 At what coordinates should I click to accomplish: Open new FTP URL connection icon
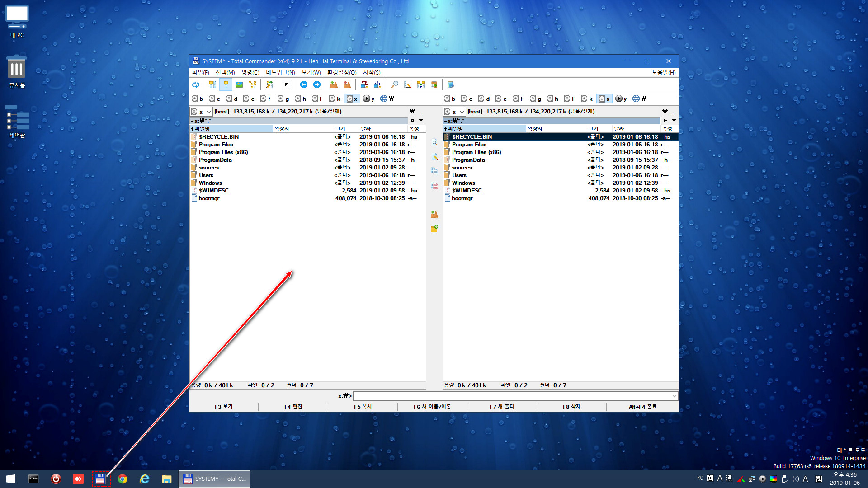click(x=377, y=84)
